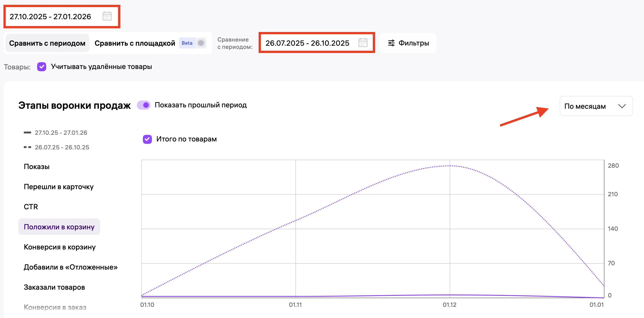The image size is (644, 318).
Task: Click the Сравнить с периодом button
Action: 47,43
